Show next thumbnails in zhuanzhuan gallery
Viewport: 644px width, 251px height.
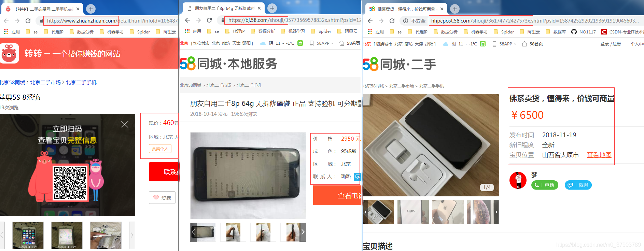pos(132,235)
